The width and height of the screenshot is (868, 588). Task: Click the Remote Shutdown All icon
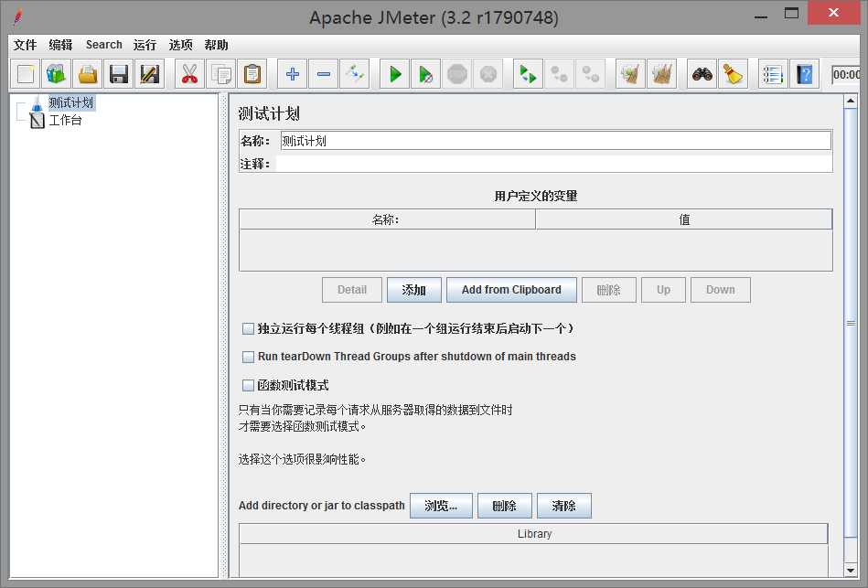point(590,74)
